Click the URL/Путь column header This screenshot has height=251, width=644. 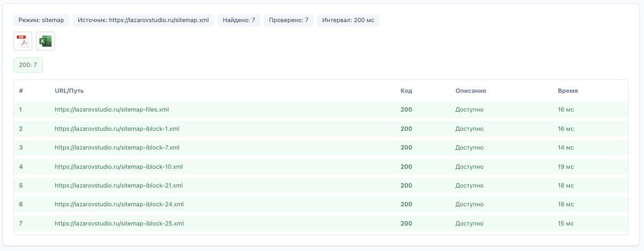(x=69, y=91)
